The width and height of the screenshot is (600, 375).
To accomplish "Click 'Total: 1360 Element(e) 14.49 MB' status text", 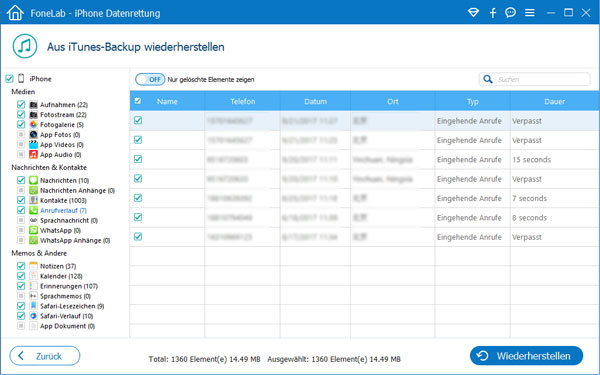I will 204,359.
